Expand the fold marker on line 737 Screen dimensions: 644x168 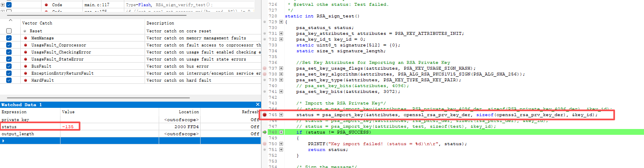tap(281, 68)
